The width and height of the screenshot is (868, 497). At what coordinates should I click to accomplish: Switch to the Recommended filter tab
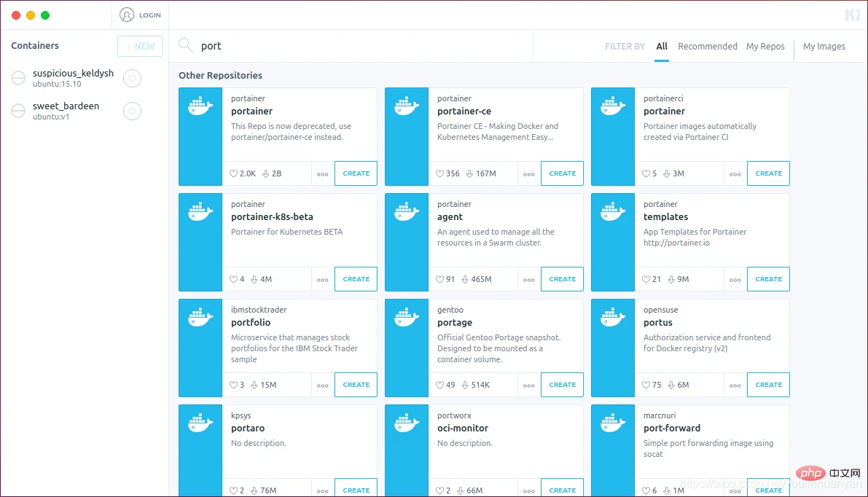coord(708,47)
